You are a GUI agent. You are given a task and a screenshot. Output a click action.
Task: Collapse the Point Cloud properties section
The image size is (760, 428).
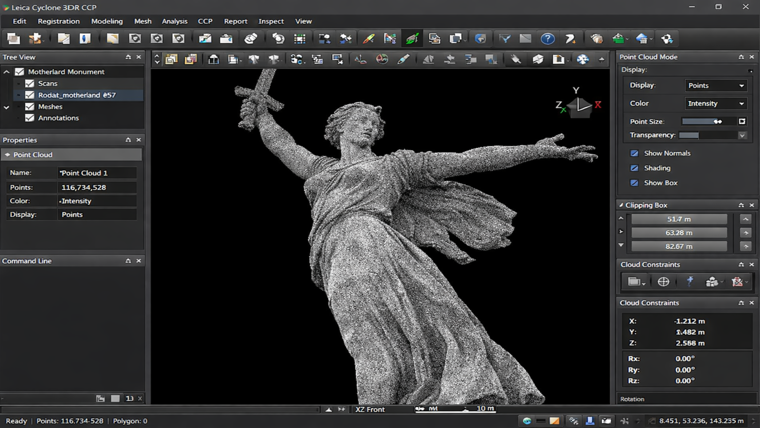point(7,155)
